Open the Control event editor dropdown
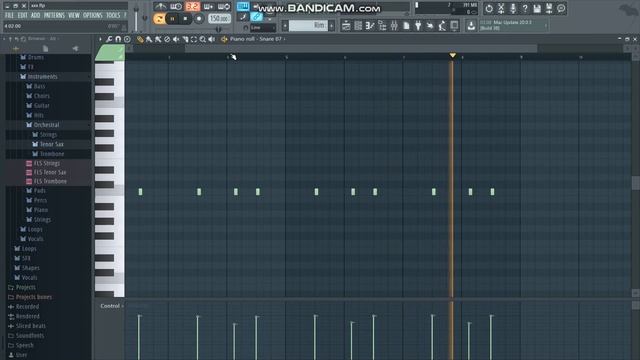The width and height of the screenshot is (640, 360). click(111, 306)
